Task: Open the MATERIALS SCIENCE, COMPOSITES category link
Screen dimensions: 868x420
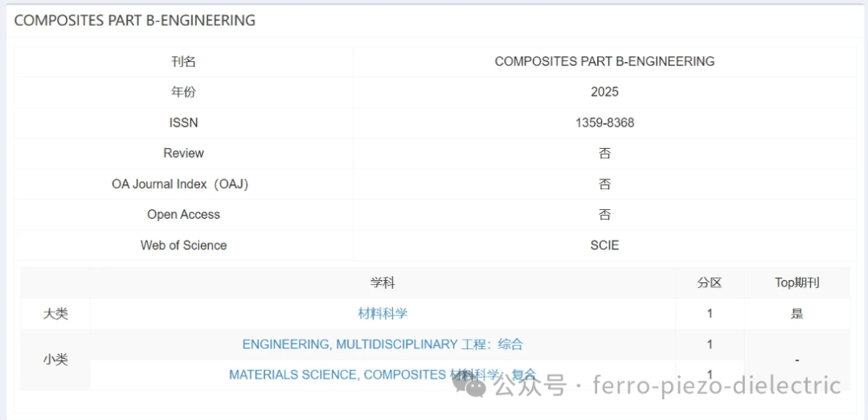Action: click(x=338, y=375)
